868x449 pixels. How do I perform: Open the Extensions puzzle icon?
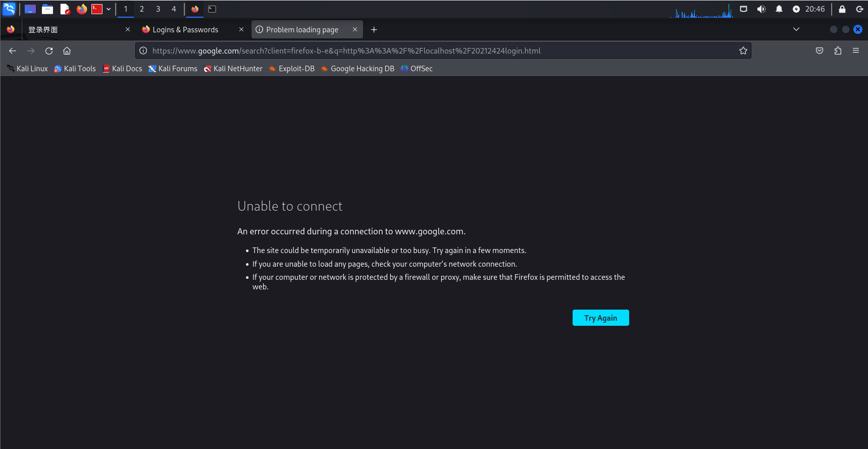(x=838, y=51)
